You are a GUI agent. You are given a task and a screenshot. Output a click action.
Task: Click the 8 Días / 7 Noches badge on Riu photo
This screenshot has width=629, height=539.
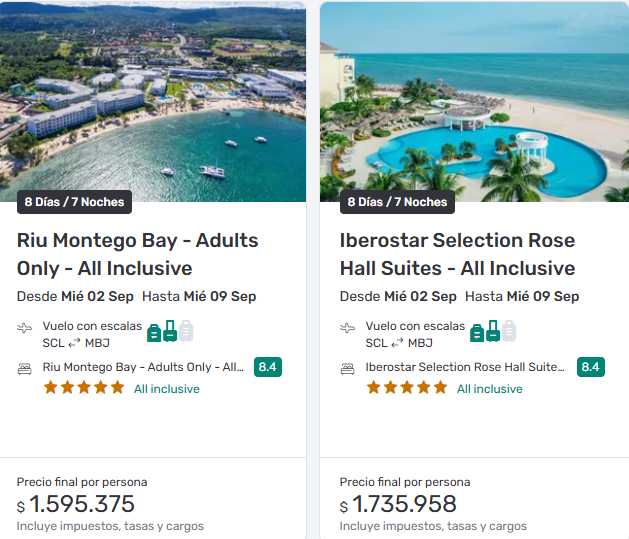click(x=74, y=202)
